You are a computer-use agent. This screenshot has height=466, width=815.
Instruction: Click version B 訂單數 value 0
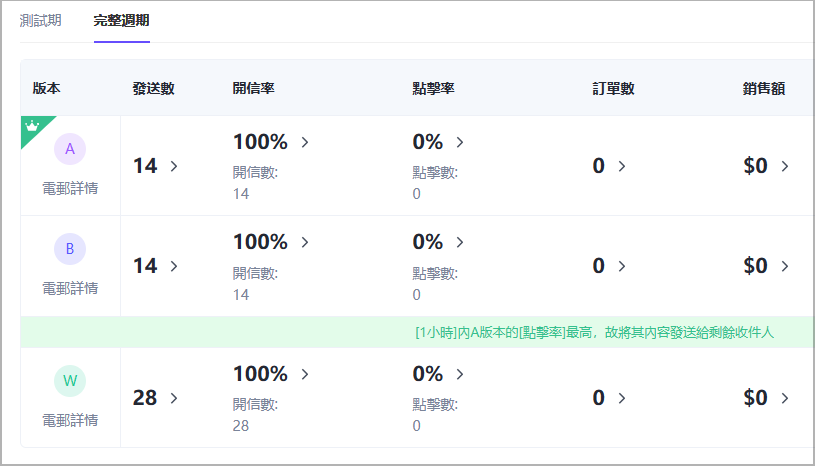point(598,266)
